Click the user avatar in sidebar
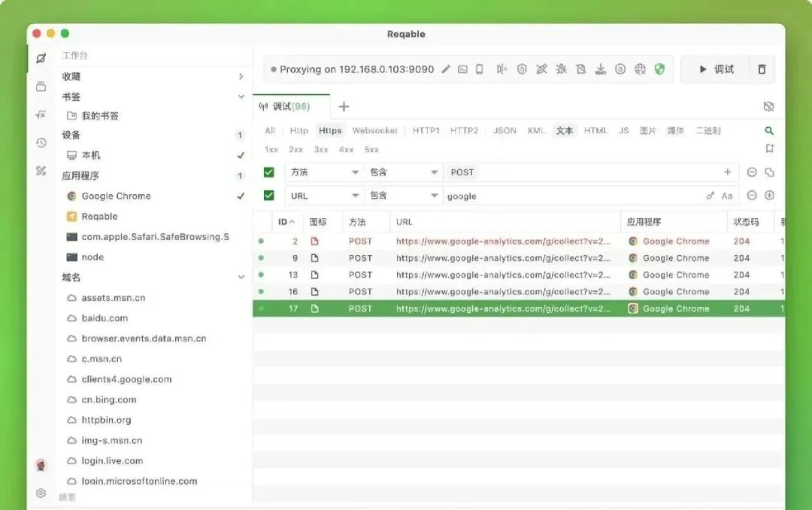The height and width of the screenshot is (510, 812). click(x=41, y=465)
